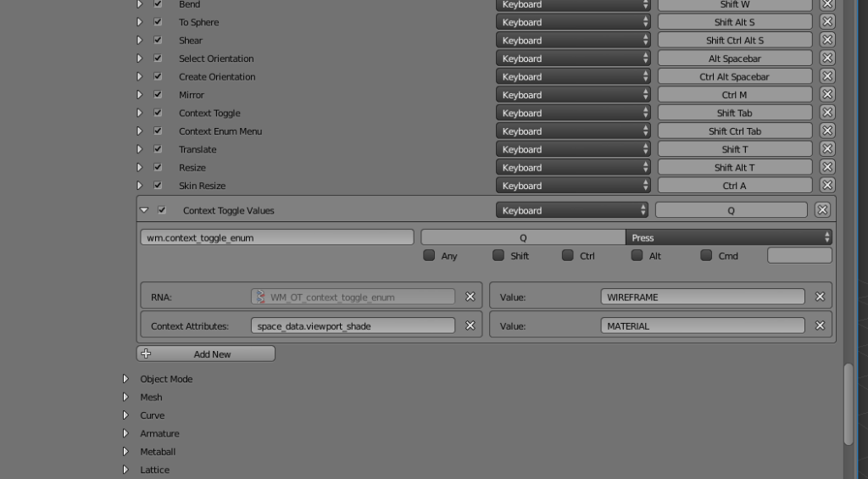Enable the Shift modifier checkbox
868x479 pixels.
pyautogui.click(x=498, y=255)
